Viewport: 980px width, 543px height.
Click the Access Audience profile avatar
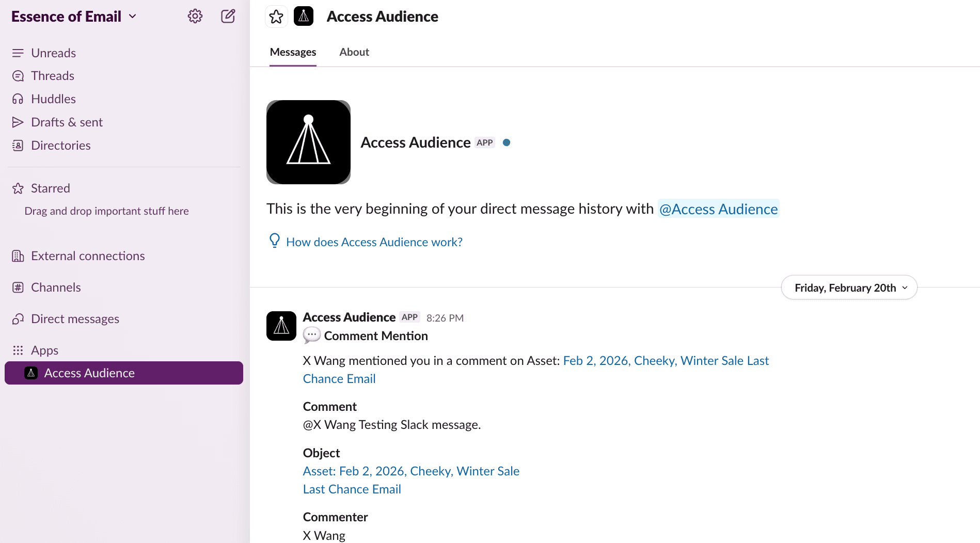coord(308,142)
